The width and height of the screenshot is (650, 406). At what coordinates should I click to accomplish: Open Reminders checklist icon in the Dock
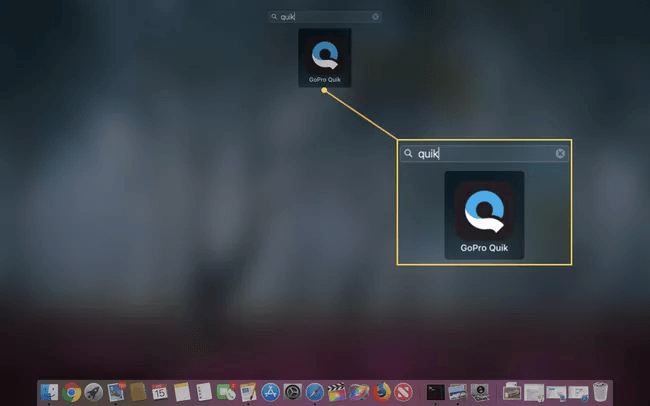[x=204, y=392]
